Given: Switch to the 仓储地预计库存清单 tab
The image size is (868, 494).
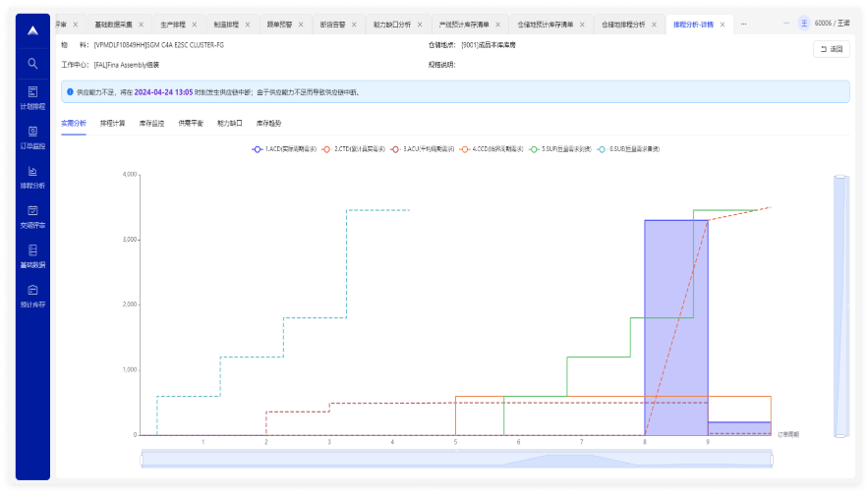Looking at the screenshot, I should [x=546, y=25].
